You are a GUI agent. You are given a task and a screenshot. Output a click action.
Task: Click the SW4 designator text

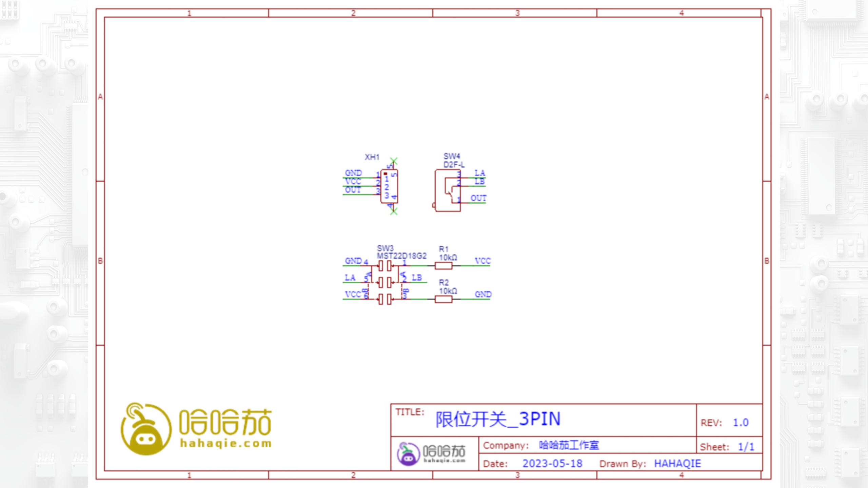(x=452, y=156)
